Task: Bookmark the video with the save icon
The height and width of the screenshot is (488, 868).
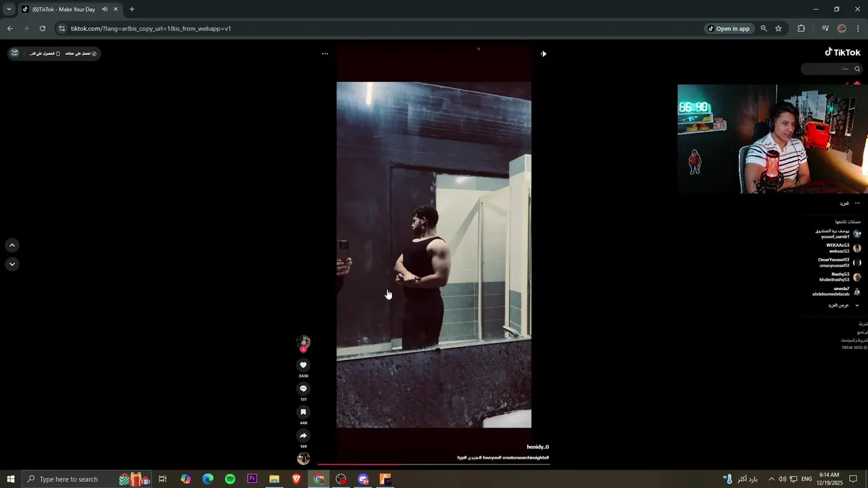Action: click(x=303, y=412)
